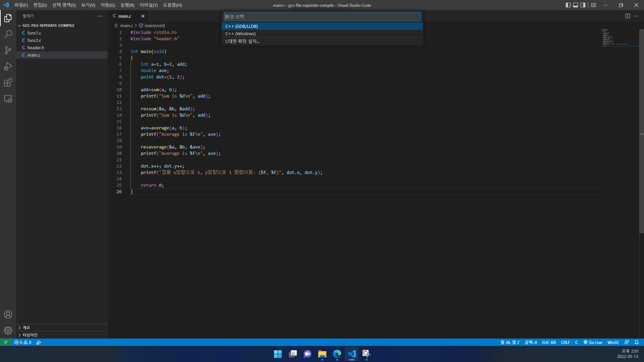Click EUC-KR encoding in status bar

pos(549,342)
